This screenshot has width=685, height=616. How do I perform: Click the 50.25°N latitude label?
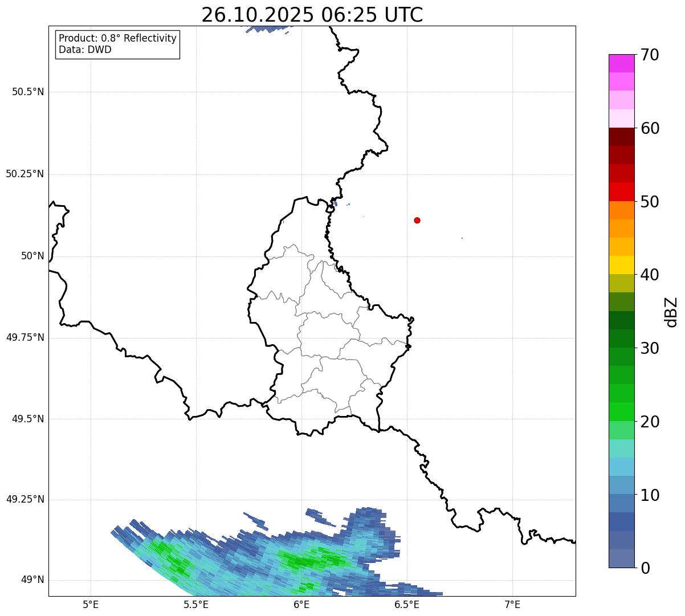pyautogui.click(x=25, y=174)
